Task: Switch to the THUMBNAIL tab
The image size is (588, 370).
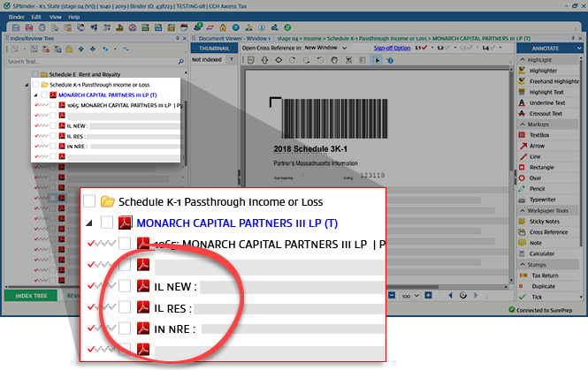Action: point(214,49)
